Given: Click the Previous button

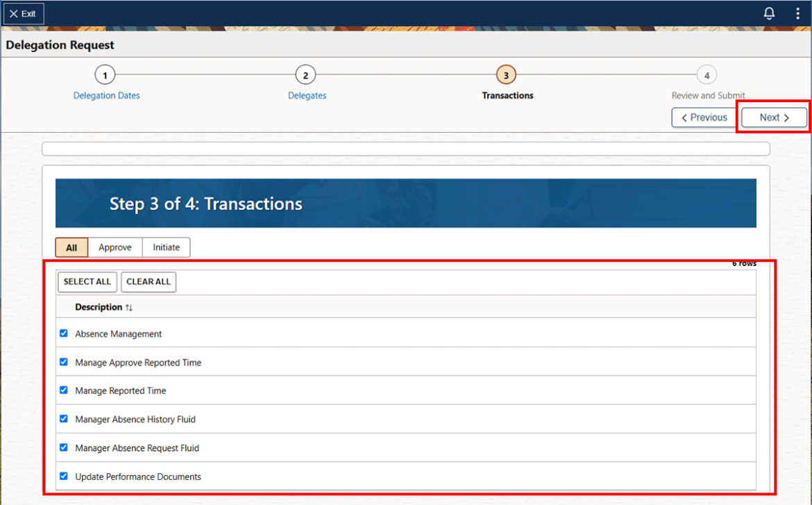Looking at the screenshot, I should [x=704, y=117].
